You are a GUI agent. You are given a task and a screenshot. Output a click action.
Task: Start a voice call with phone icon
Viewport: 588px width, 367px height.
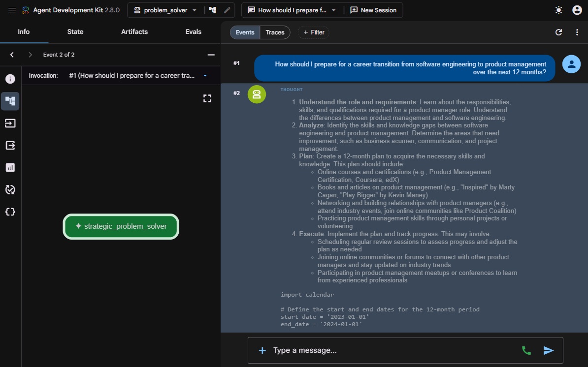tap(526, 350)
